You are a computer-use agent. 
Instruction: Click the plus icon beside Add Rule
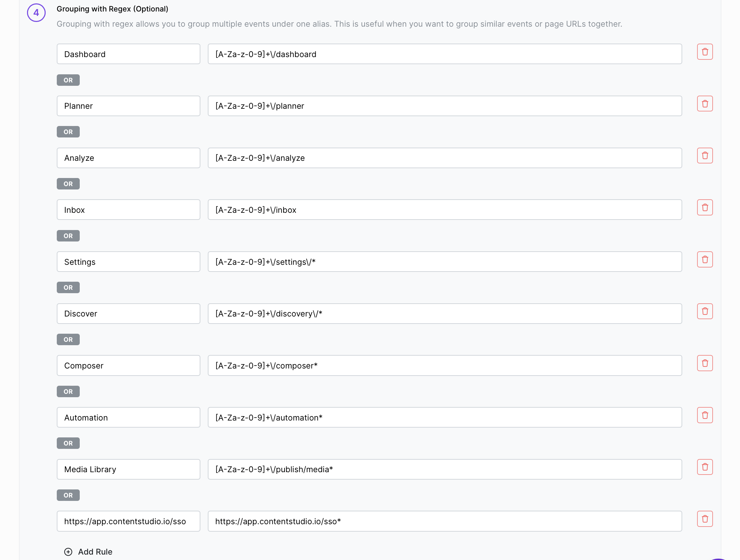coord(68,552)
